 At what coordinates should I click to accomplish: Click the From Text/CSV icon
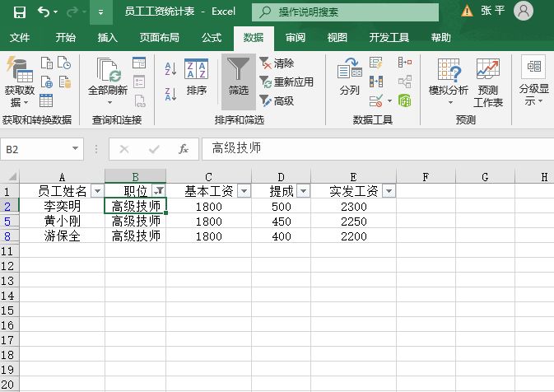(x=47, y=63)
